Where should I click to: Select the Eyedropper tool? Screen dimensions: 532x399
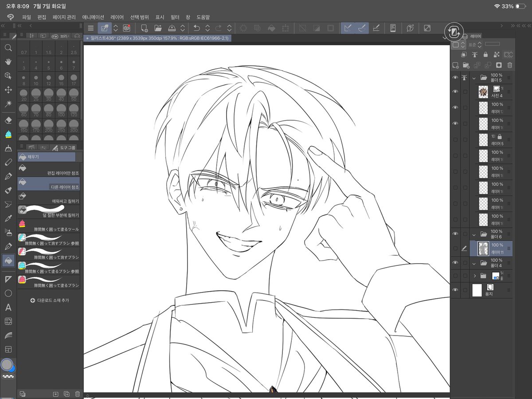coord(8,218)
